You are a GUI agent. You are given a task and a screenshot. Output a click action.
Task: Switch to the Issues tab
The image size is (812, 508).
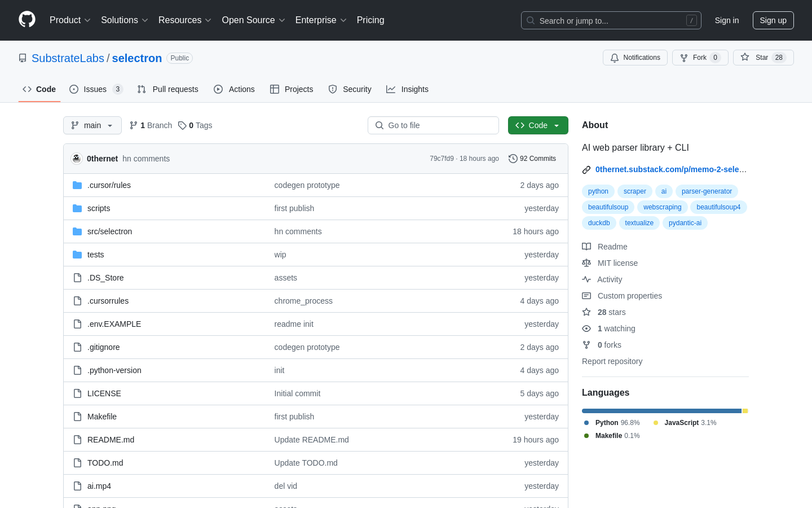pos(96,89)
